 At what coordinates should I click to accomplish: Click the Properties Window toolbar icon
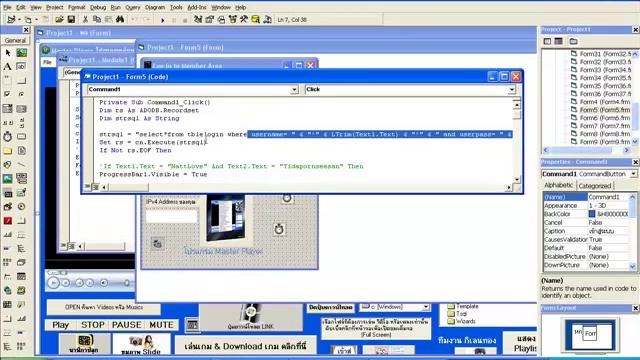pos(209,19)
